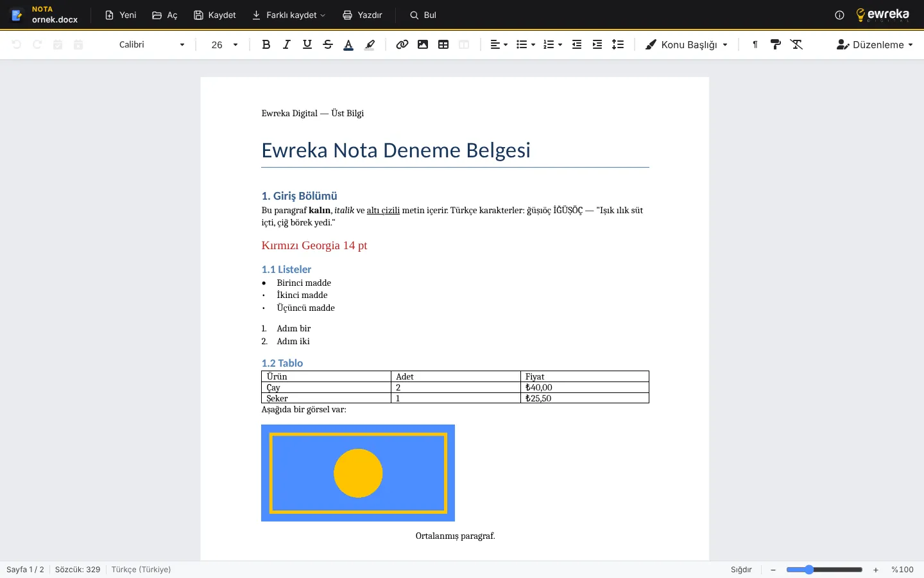Click the zoom slider handle
This screenshot has width=924, height=578.
point(809,570)
